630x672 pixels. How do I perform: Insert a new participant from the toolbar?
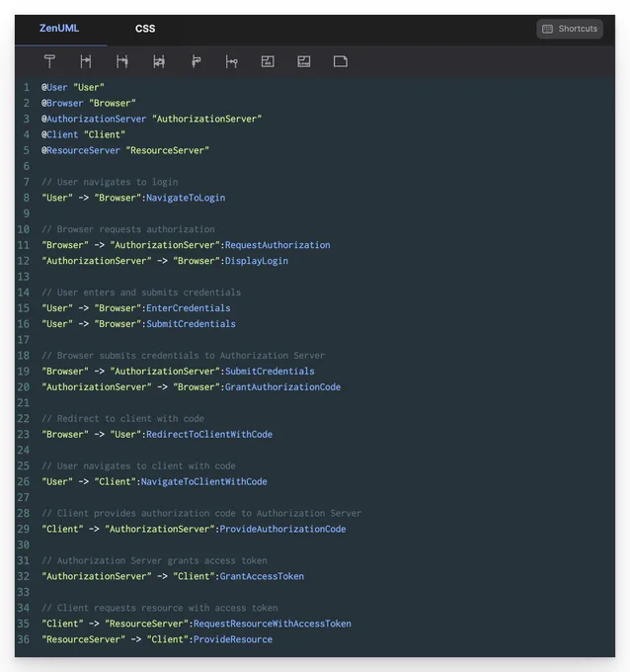[49, 61]
